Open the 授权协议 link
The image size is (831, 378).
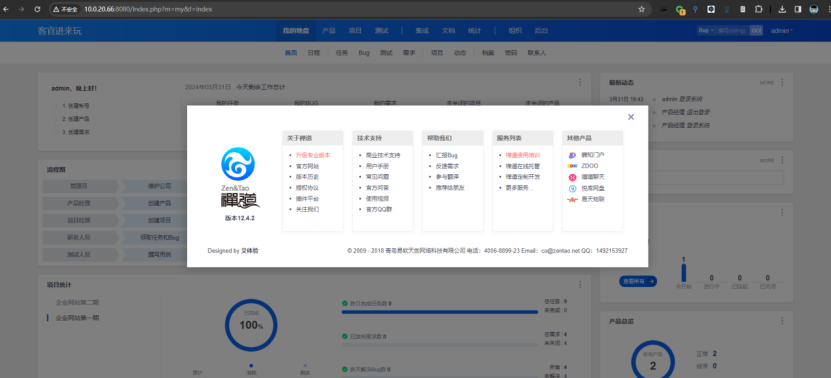point(307,188)
